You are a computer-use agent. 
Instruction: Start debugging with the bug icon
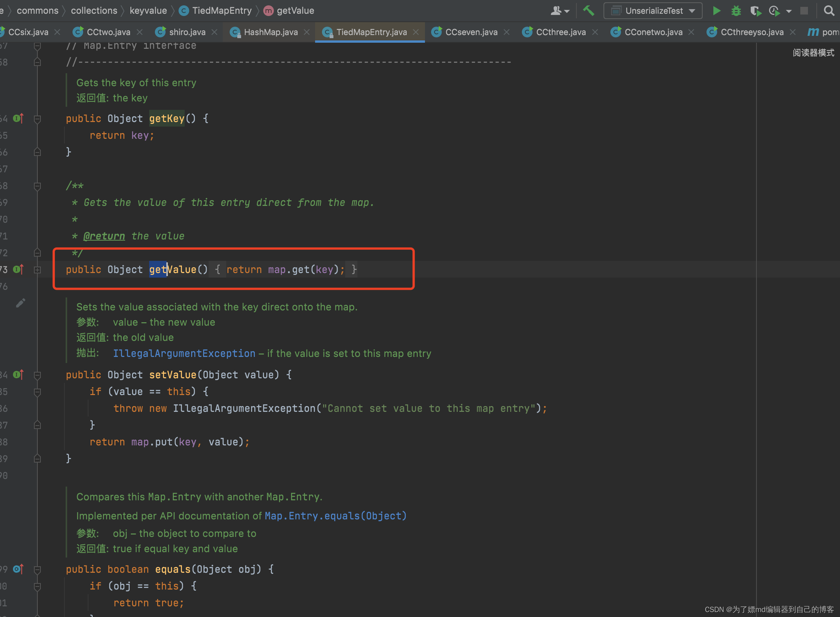click(736, 11)
